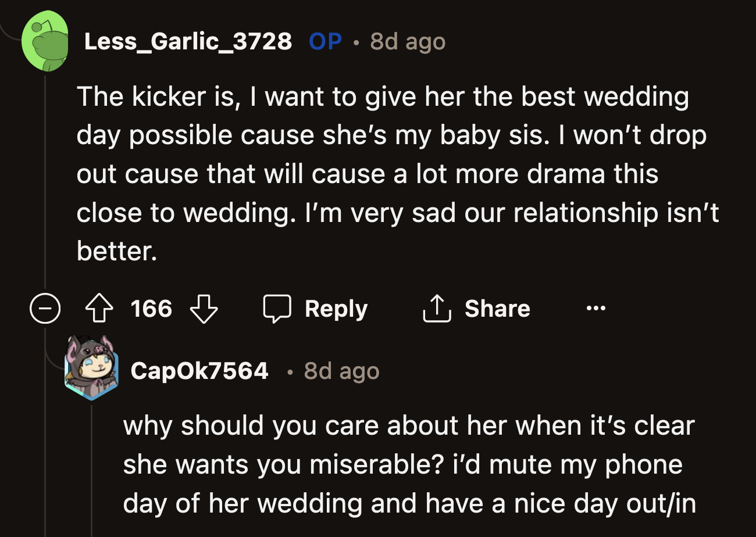This screenshot has width=756, height=537.
Task: Downvote the Less_Garlic_3728 comment
Action: 204,309
